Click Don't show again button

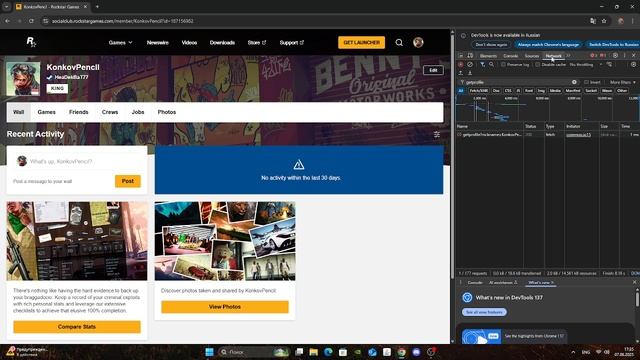[491, 44]
